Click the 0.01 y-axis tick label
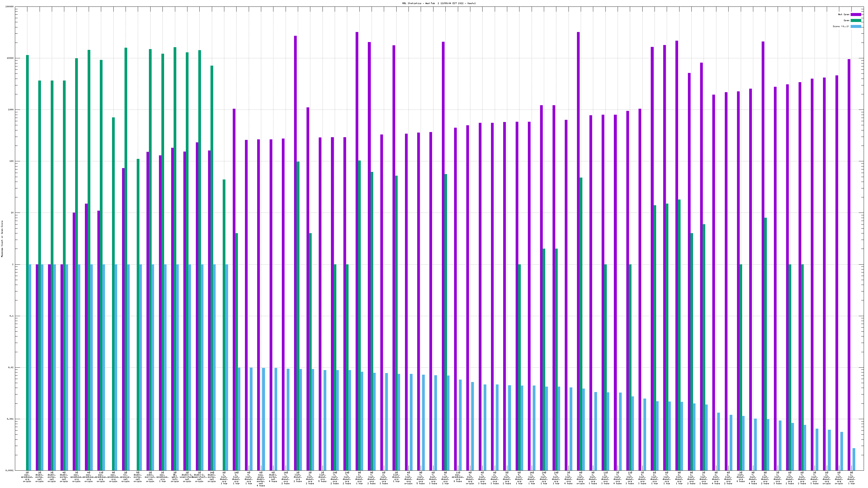The image size is (868, 488). 11,367
